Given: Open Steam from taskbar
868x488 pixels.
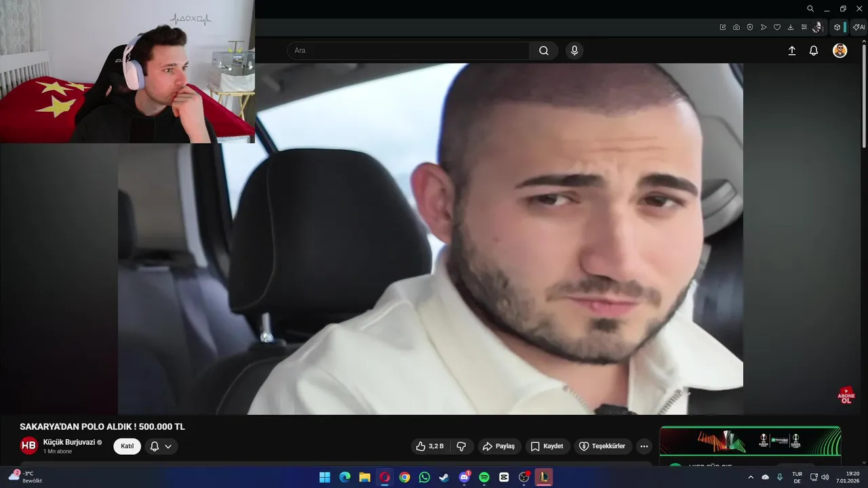Looking at the screenshot, I should (x=444, y=477).
